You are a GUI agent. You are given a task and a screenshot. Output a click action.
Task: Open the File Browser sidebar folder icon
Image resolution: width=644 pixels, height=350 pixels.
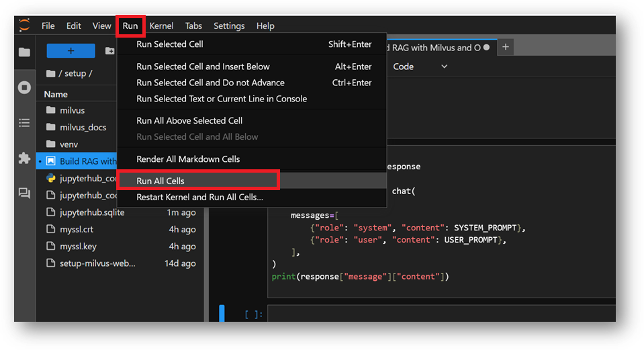(25, 52)
